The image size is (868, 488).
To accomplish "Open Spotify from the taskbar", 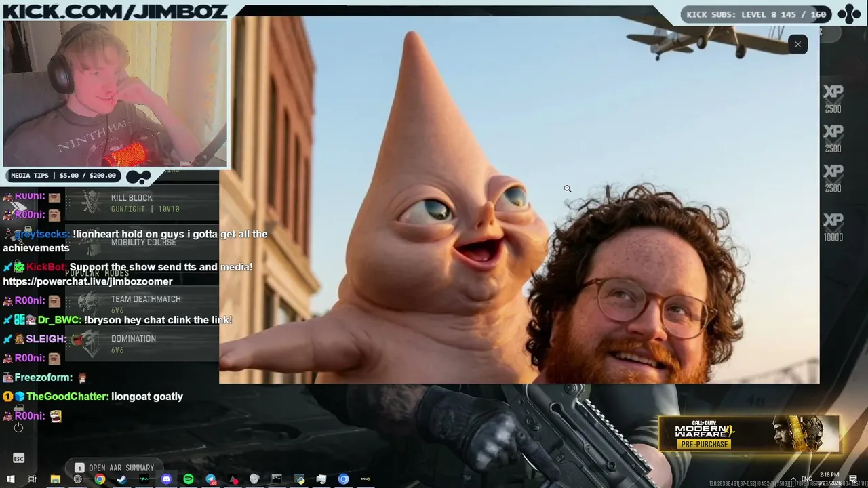I will click(x=189, y=479).
